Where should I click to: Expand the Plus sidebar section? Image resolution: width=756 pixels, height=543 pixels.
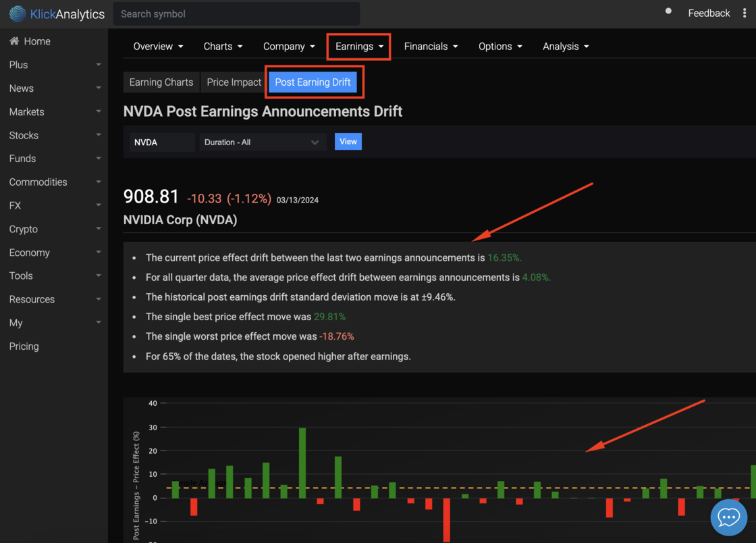pos(54,65)
